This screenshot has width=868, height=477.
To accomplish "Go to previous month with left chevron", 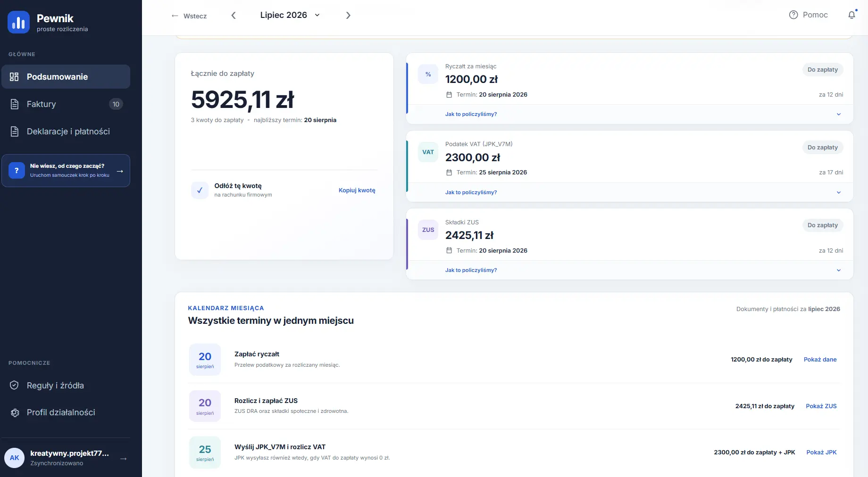I will (x=234, y=16).
